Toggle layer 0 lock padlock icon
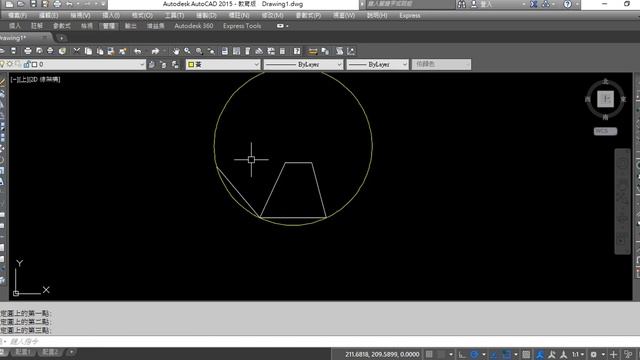The width and height of the screenshot is (640, 360). tap(27, 64)
